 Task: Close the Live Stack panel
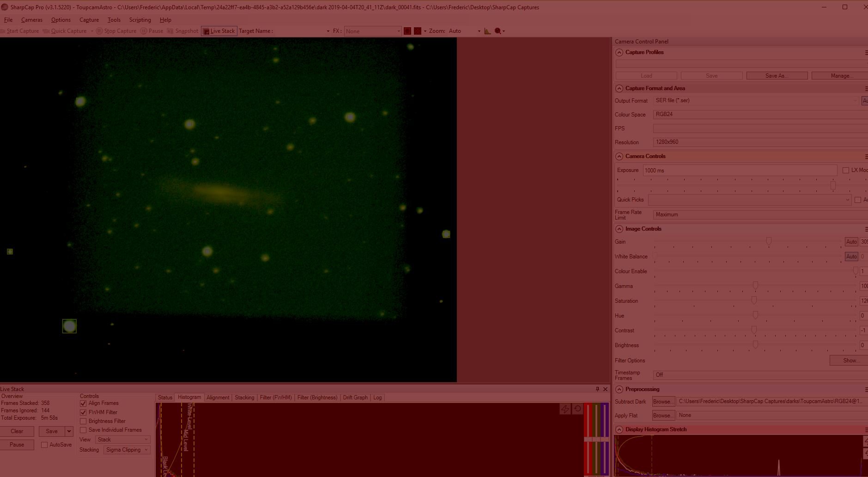605,389
